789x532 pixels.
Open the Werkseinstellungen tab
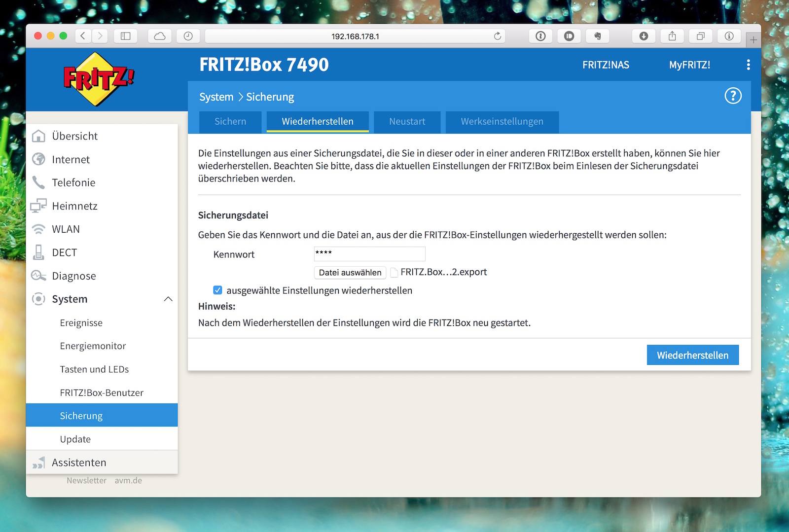coord(502,122)
